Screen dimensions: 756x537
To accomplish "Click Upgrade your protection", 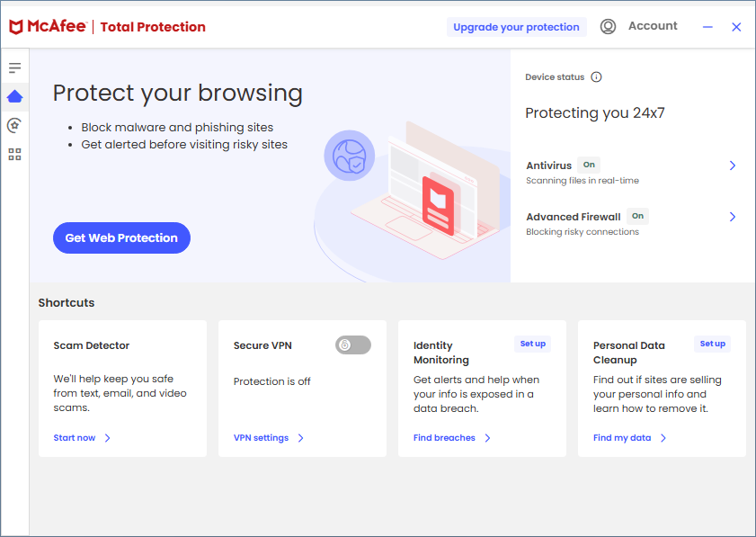I will tap(516, 27).
